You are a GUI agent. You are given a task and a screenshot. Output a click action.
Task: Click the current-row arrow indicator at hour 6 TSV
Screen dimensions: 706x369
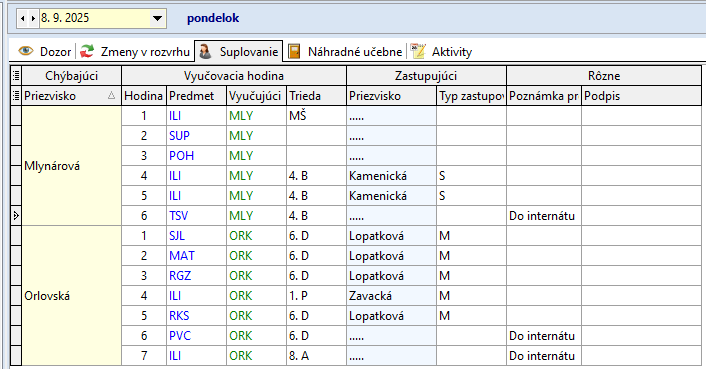click(x=16, y=216)
